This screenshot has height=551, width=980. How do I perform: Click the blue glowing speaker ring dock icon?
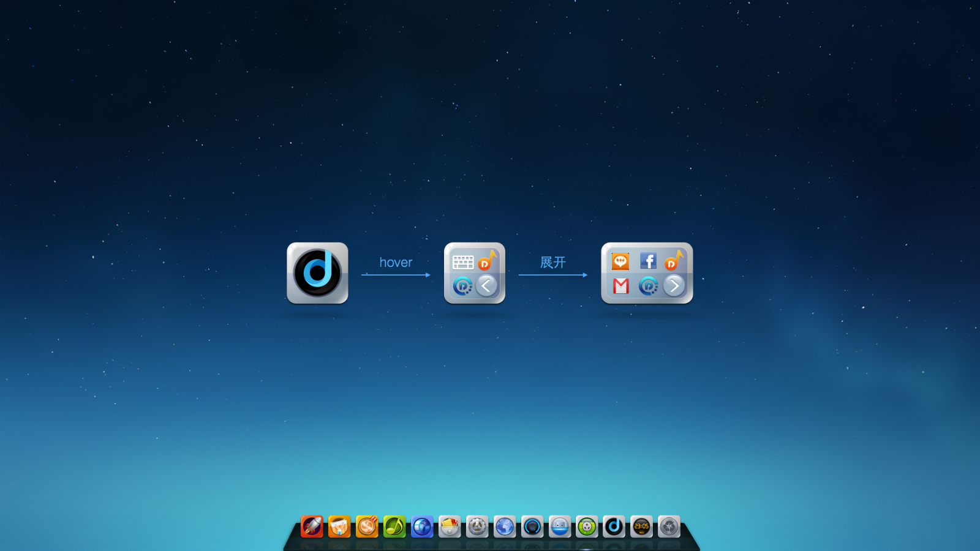click(532, 527)
